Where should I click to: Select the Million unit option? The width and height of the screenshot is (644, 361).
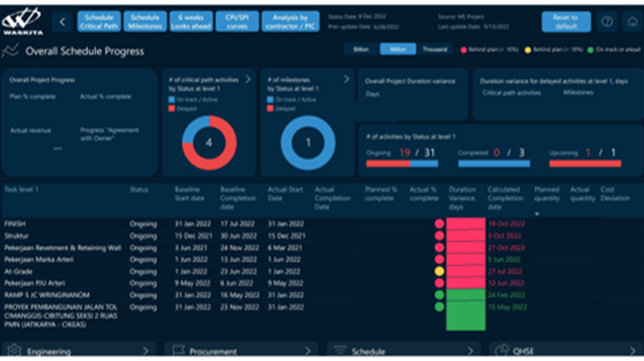point(397,49)
